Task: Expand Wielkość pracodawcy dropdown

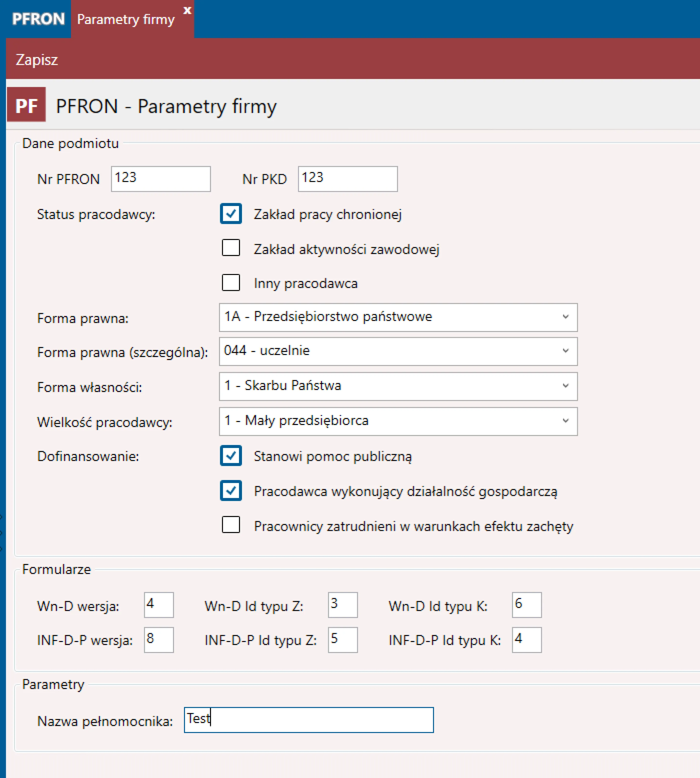Action: (x=398, y=421)
